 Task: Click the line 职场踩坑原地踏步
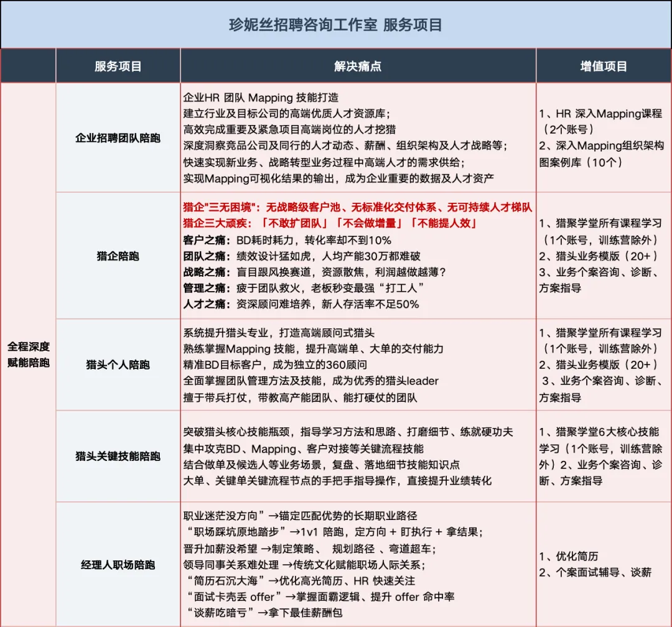(335, 532)
